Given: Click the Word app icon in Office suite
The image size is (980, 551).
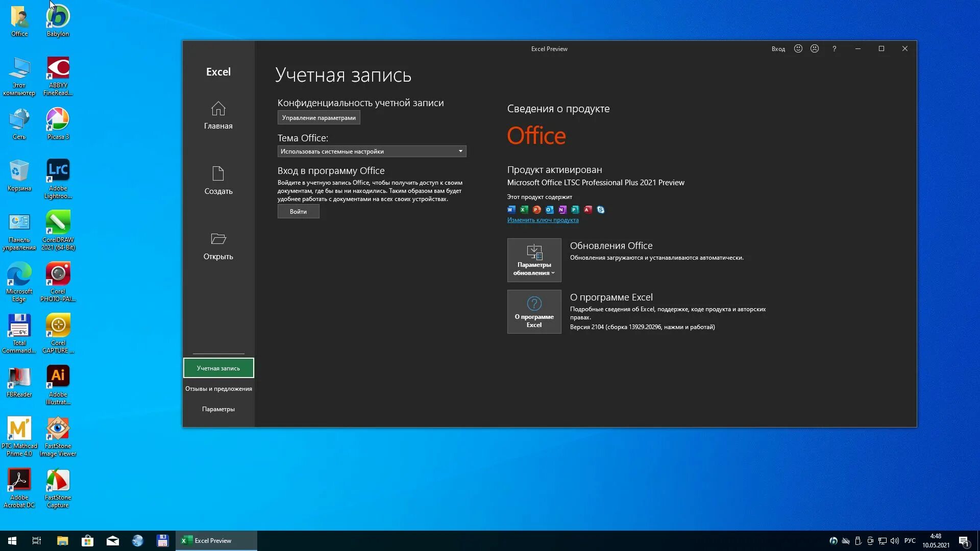Looking at the screenshot, I should (511, 209).
